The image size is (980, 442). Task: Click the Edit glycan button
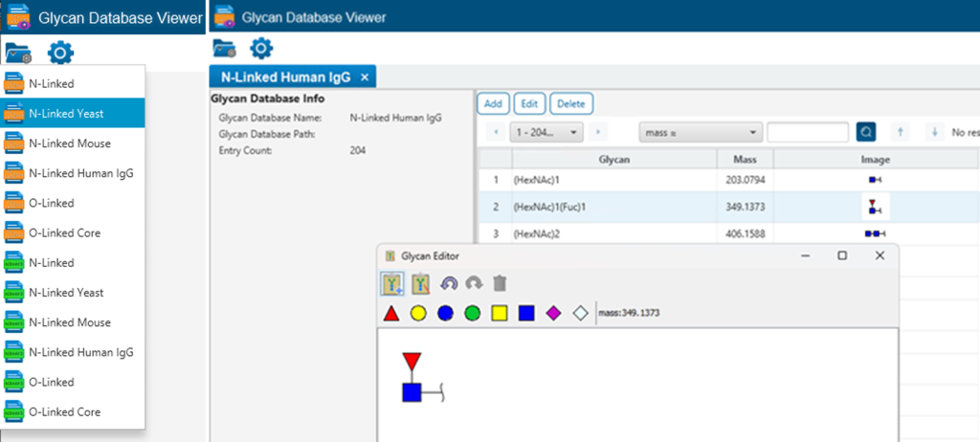[529, 103]
